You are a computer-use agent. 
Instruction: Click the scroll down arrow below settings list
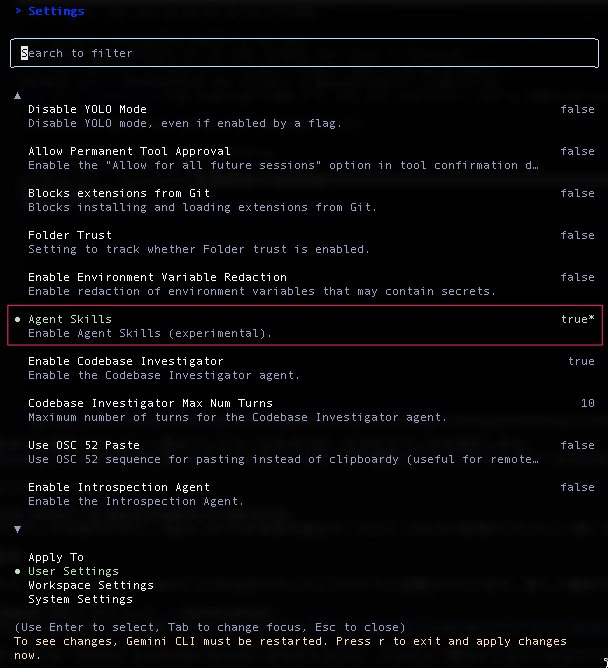(x=17, y=529)
